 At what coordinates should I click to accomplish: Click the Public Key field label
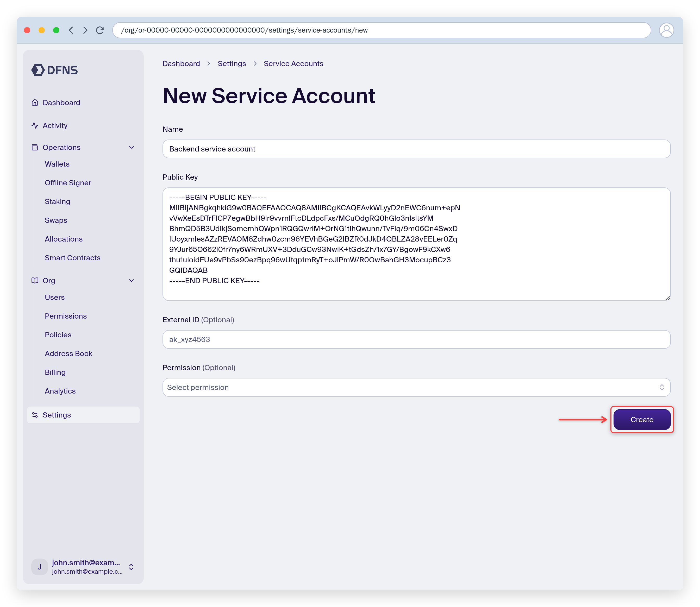click(180, 177)
